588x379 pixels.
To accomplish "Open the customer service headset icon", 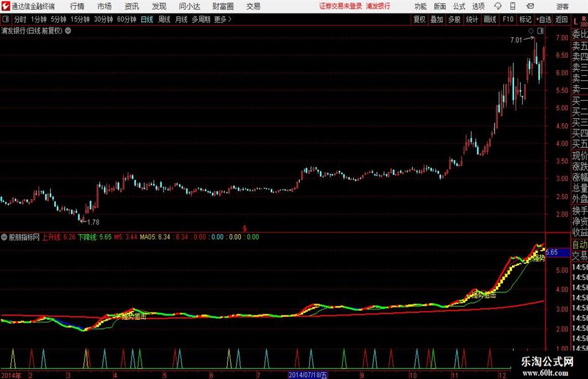I will 498,6.
